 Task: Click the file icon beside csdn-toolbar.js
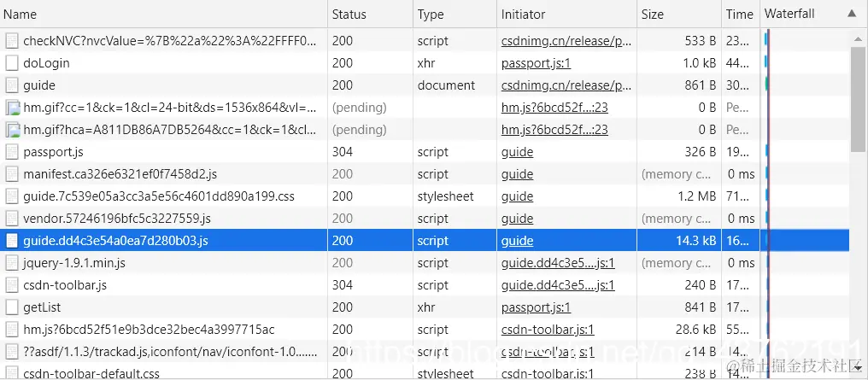(12, 285)
